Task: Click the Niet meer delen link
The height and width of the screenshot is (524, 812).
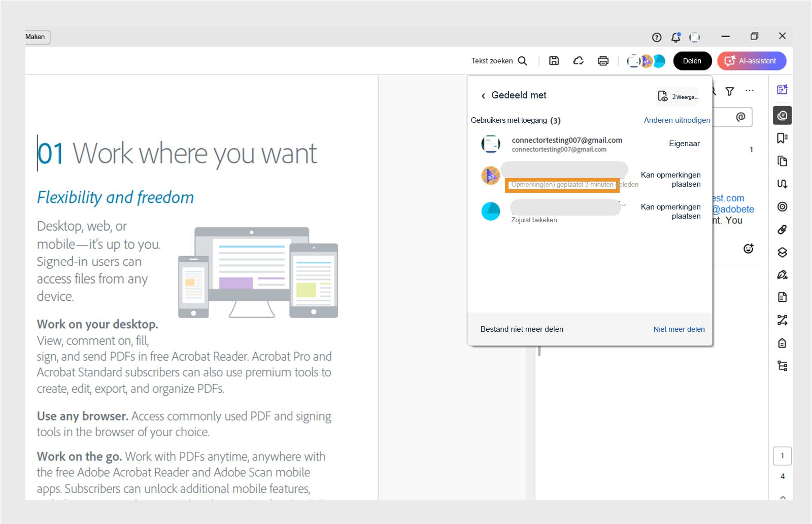Action: (679, 329)
